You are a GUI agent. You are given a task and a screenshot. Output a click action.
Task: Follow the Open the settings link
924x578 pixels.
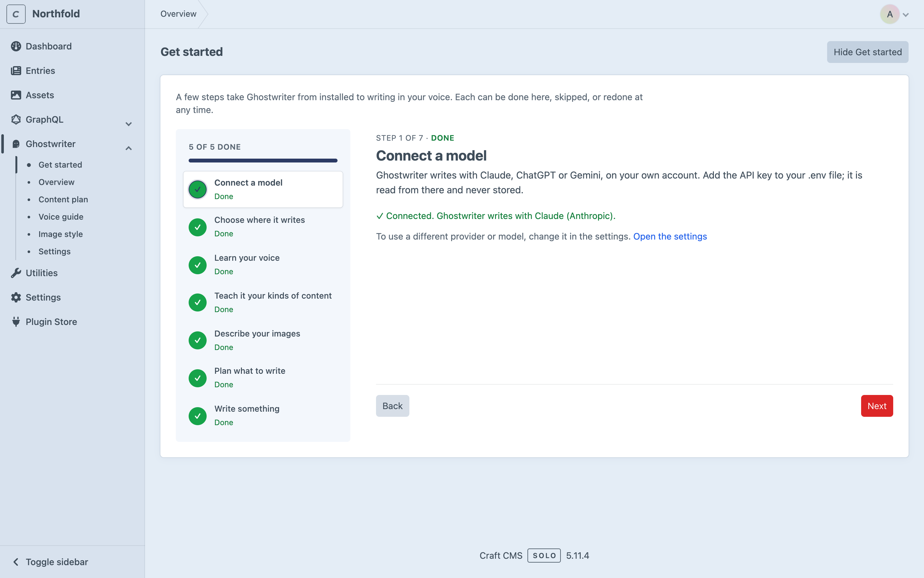[x=670, y=237]
